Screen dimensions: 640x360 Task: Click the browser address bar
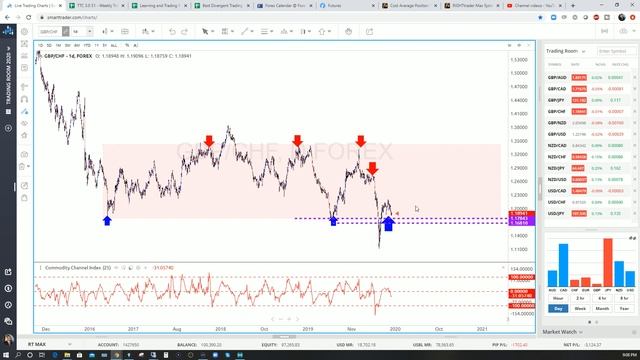click(286, 18)
